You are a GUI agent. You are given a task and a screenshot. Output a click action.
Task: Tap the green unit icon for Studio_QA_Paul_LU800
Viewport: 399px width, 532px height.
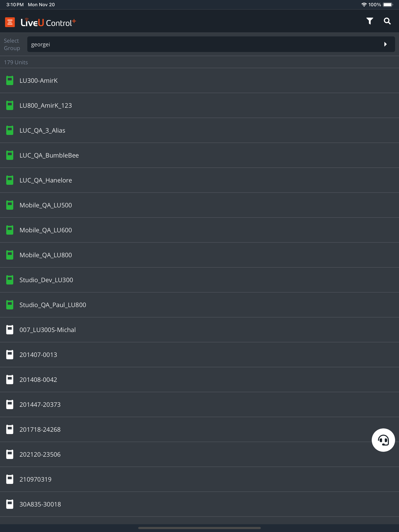point(10,305)
